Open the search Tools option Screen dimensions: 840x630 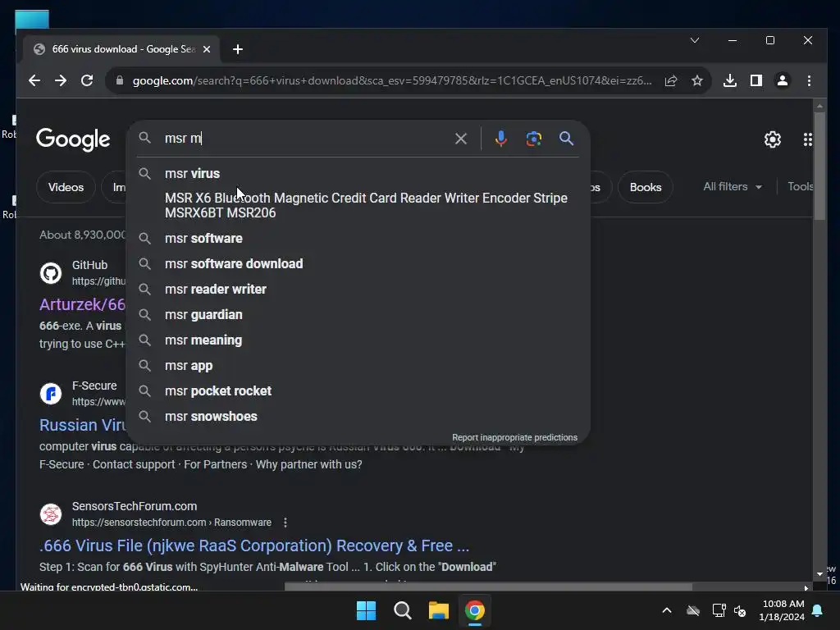(801, 186)
